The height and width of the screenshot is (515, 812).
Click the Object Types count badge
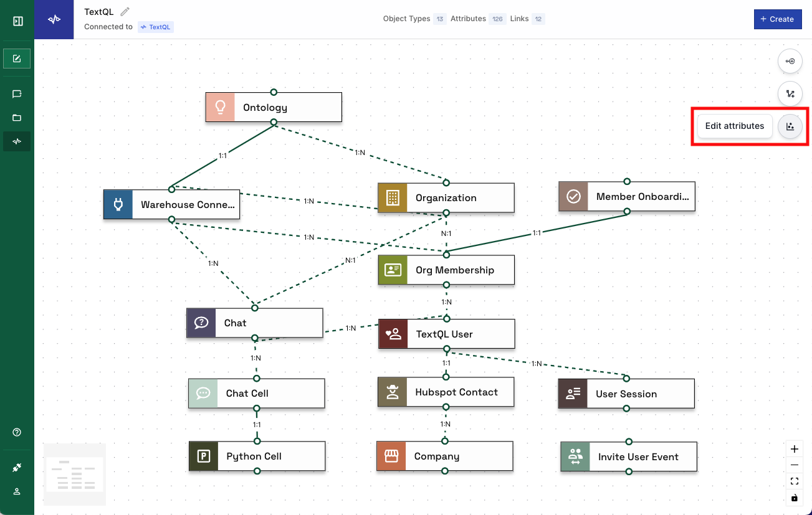click(440, 19)
